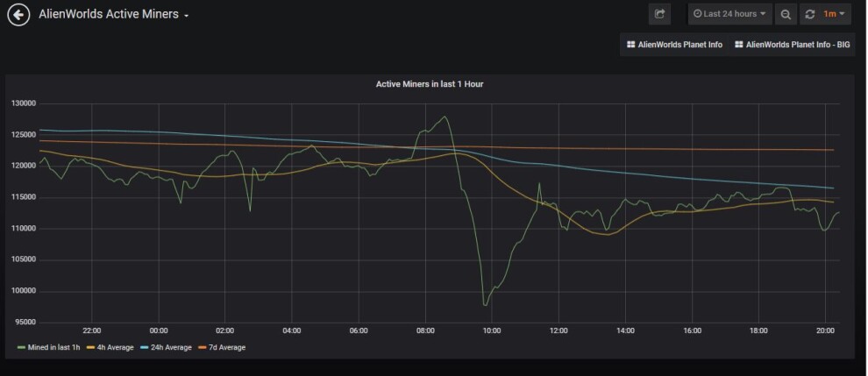Click the 08:00 x-axis time label
Screen dimensions: 868x376
[x=425, y=331]
